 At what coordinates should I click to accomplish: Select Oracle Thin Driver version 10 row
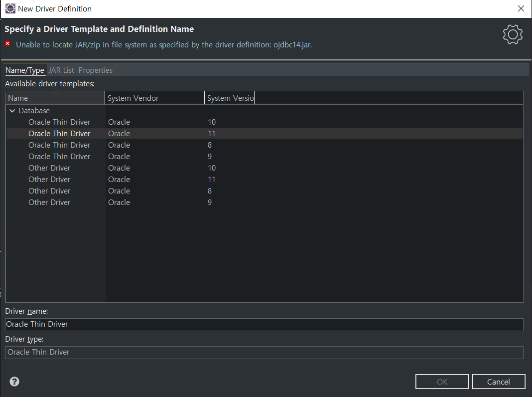point(265,122)
